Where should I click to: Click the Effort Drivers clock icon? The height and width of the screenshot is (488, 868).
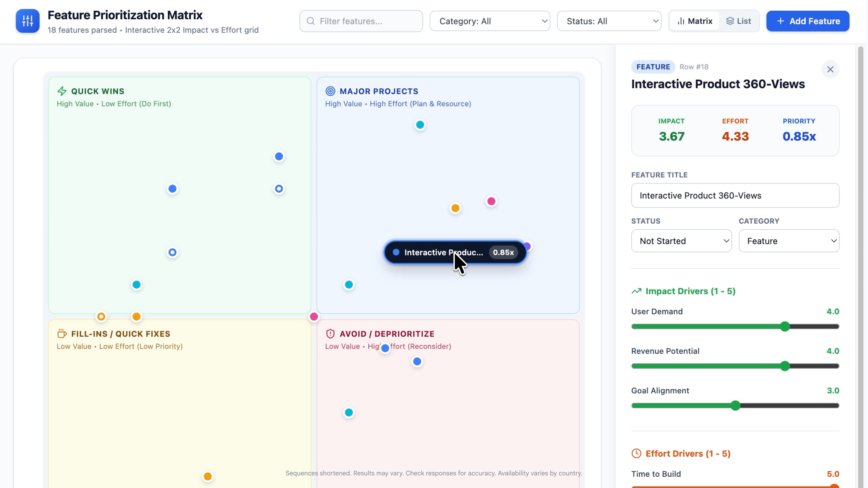(636, 453)
